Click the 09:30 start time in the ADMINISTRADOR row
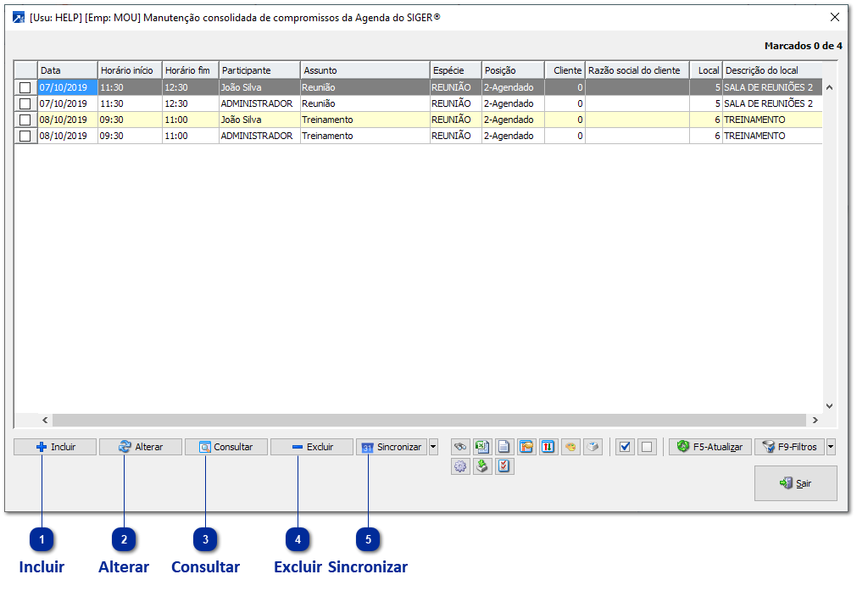This screenshot has width=868, height=591. [130, 136]
